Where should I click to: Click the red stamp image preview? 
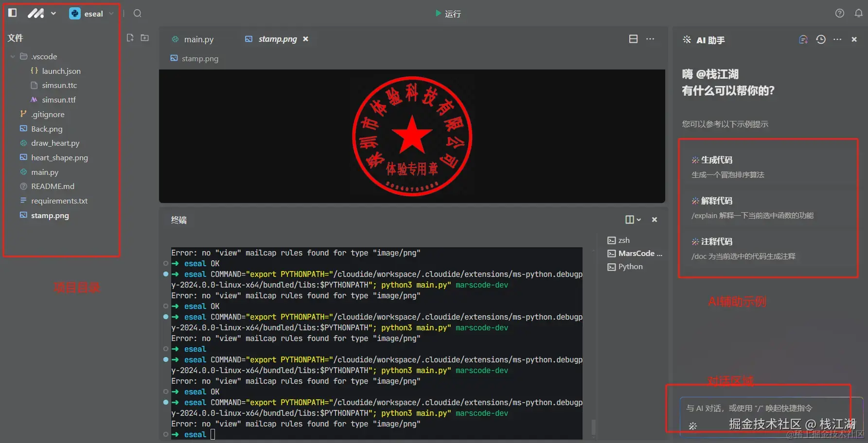[x=412, y=136]
